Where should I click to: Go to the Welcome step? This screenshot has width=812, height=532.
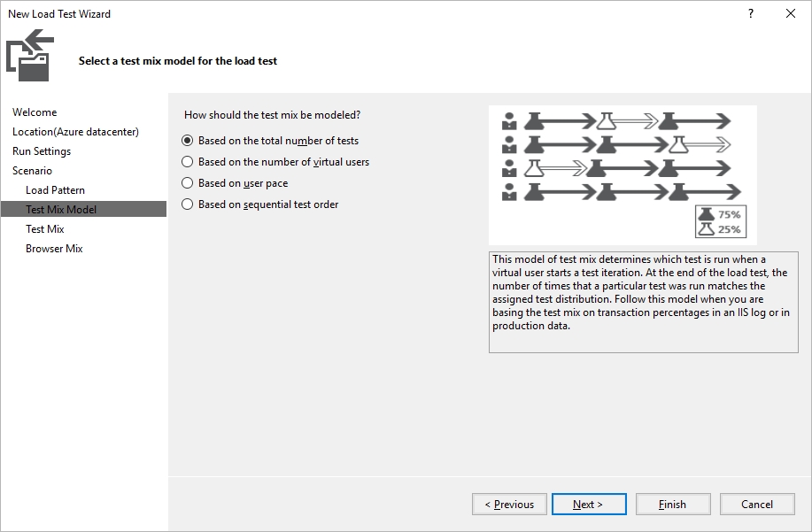pos(35,112)
